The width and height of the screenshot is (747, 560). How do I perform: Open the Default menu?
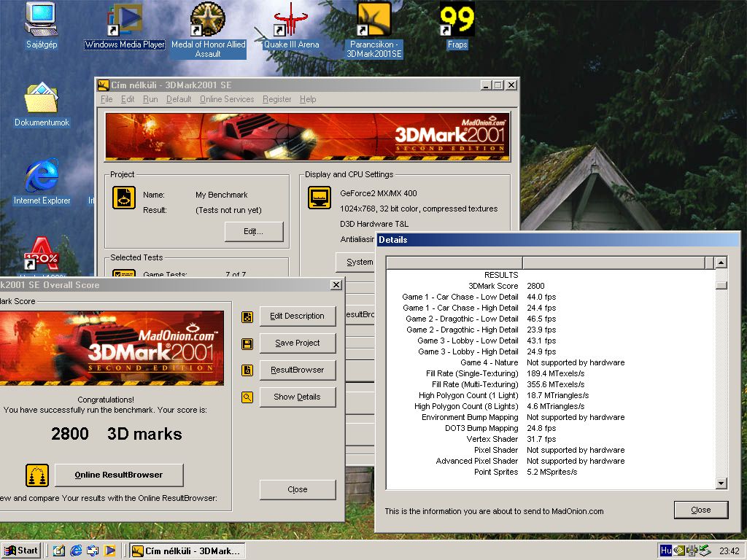[179, 99]
